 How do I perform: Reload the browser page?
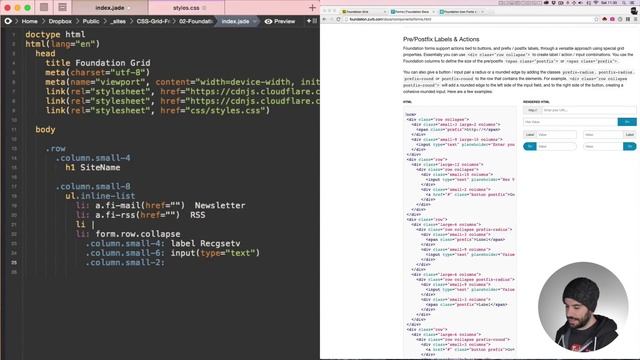338,19
